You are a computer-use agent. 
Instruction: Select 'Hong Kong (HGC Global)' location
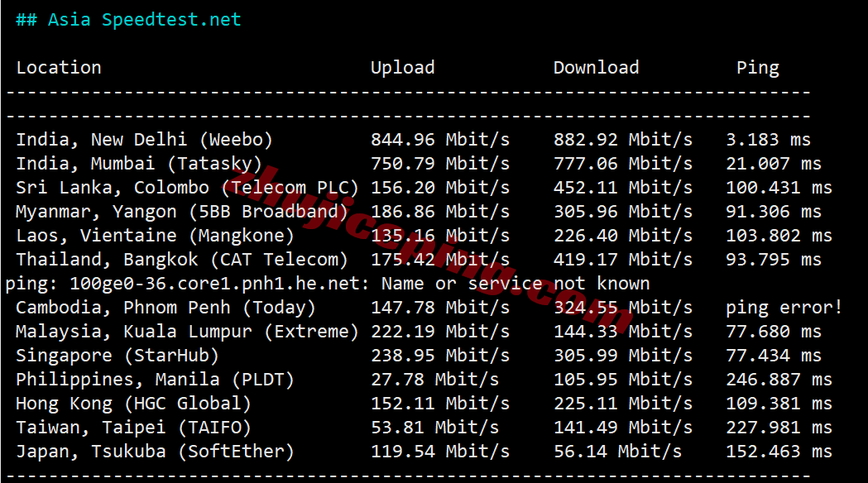(x=133, y=404)
